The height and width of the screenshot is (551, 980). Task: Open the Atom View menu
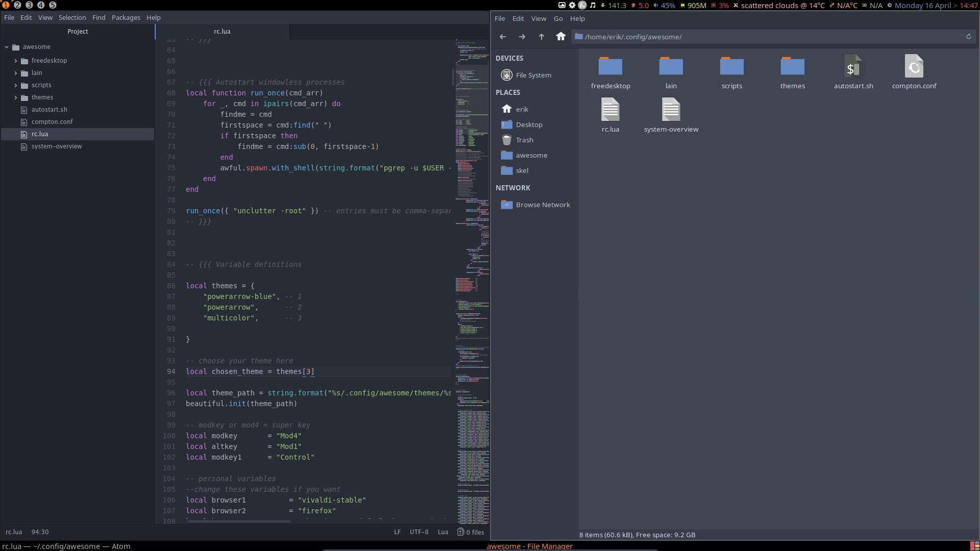(45, 17)
